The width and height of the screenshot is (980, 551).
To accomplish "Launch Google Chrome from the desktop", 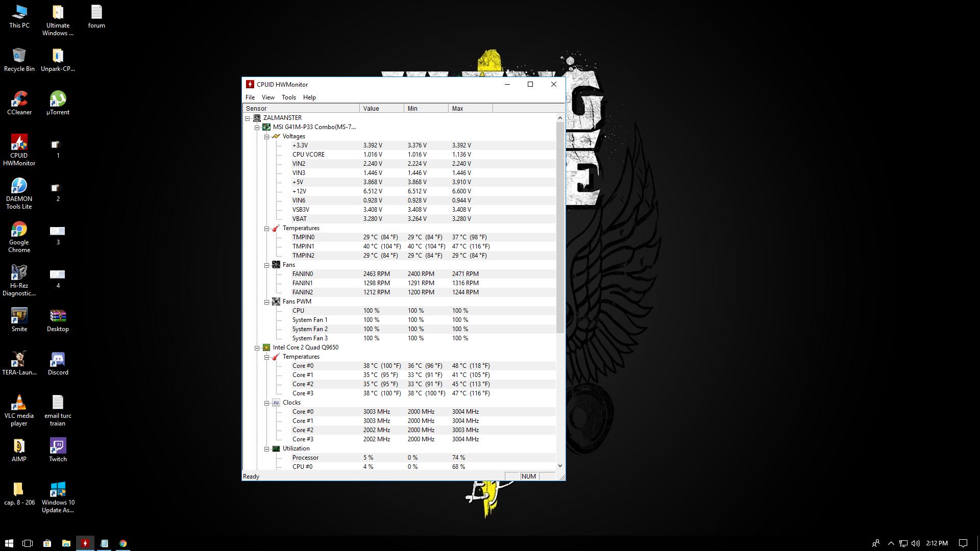I will pos(19,237).
